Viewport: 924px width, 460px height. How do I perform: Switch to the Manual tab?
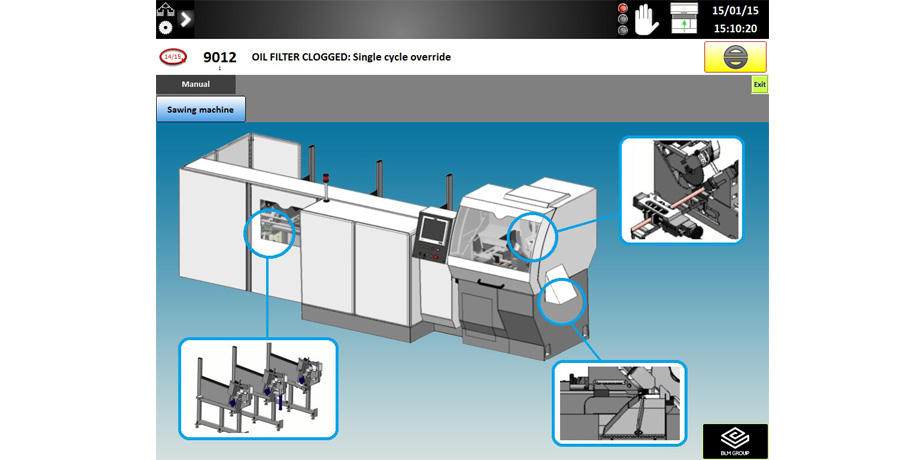[195, 85]
